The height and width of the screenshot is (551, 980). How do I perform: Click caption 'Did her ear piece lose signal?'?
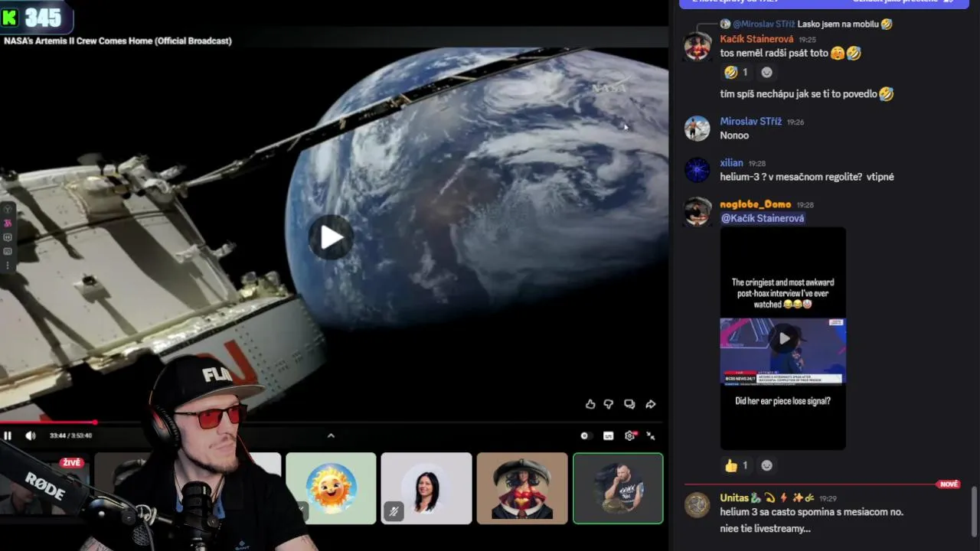click(782, 401)
